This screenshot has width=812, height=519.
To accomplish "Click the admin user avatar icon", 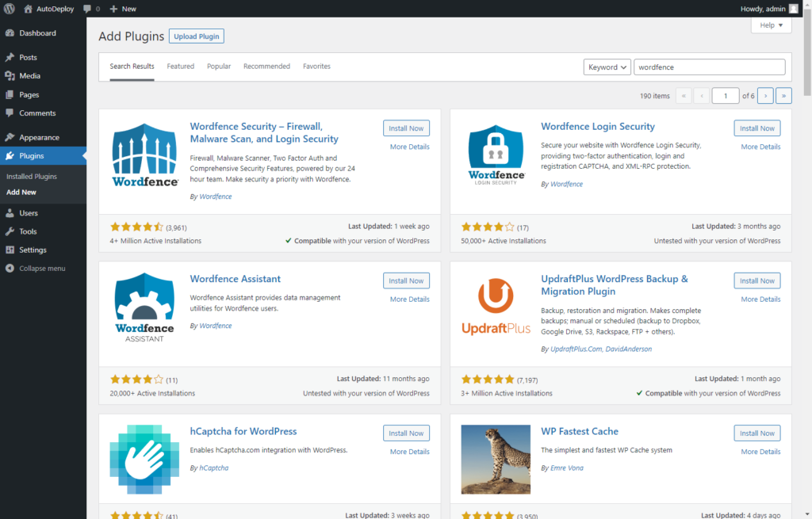I will pos(793,9).
